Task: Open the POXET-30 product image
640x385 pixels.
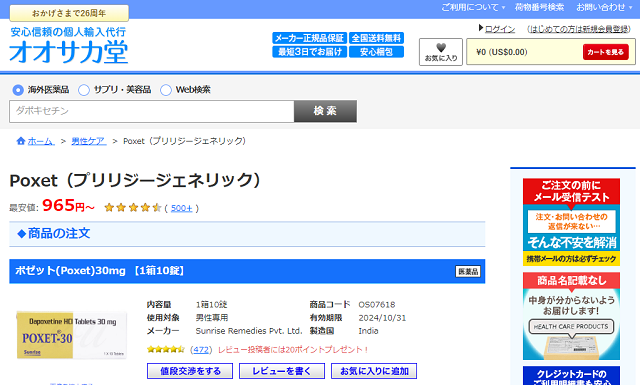Action: tap(71, 335)
